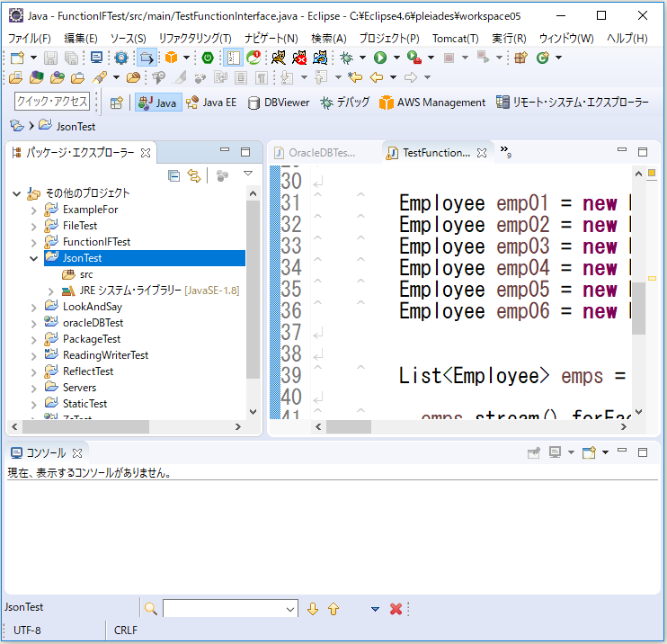Switch to AWS Management perspective
The height and width of the screenshot is (644, 667).
coord(432,103)
